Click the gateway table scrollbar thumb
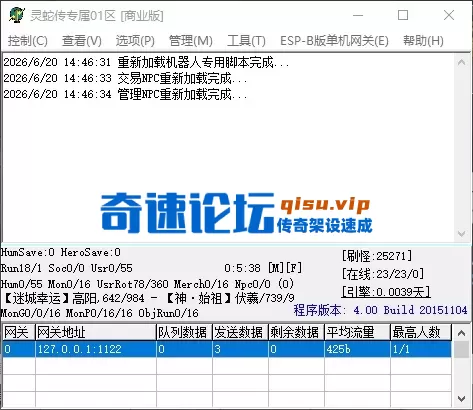Image resolution: width=473 pixels, height=410 pixels. tap(462, 350)
